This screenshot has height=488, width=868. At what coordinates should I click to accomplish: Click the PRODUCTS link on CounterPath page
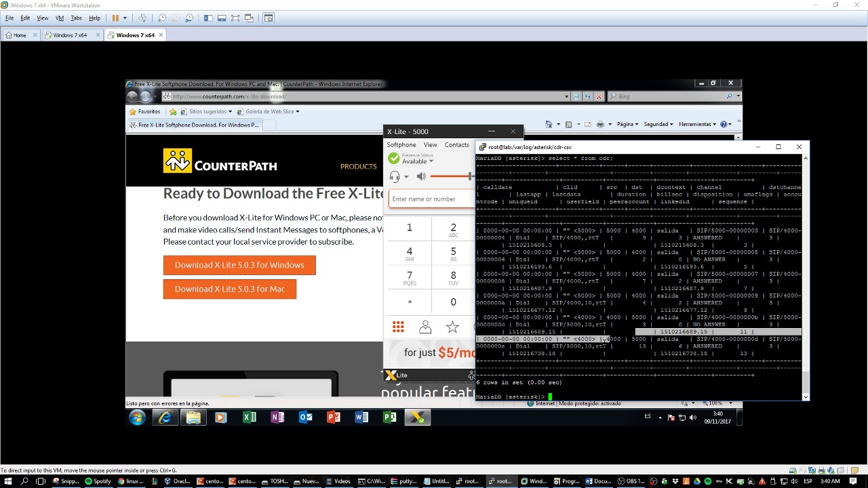[x=358, y=167]
